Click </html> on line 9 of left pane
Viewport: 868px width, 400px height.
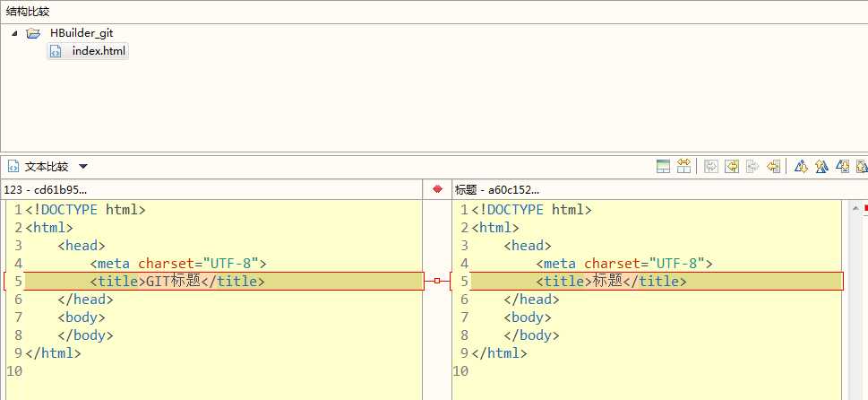53,352
